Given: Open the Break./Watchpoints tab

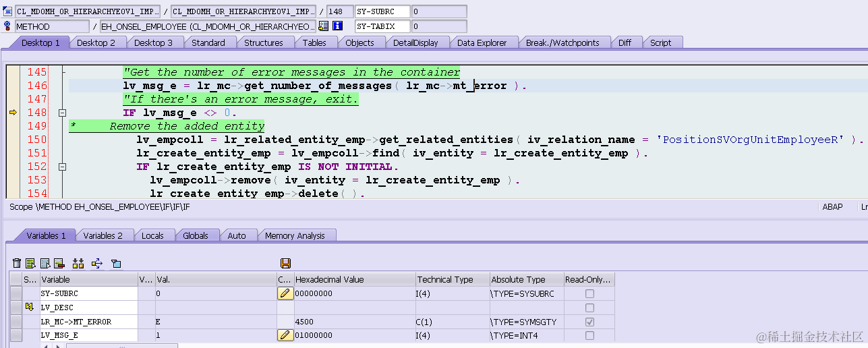Looking at the screenshot, I should click(x=562, y=42).
